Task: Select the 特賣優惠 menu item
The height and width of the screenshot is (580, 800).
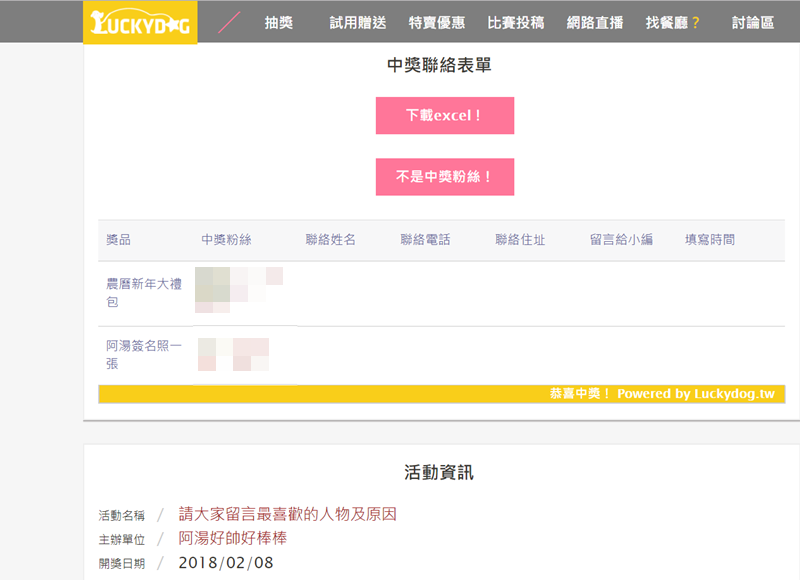Action: 437,22
